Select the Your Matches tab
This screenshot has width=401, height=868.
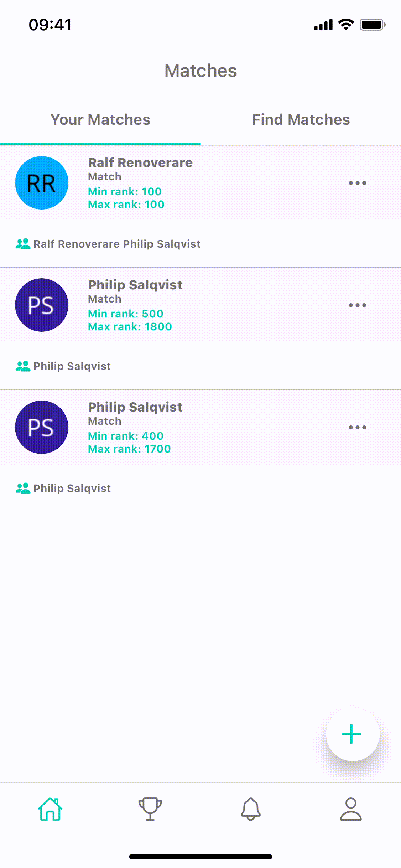[100, 120]
